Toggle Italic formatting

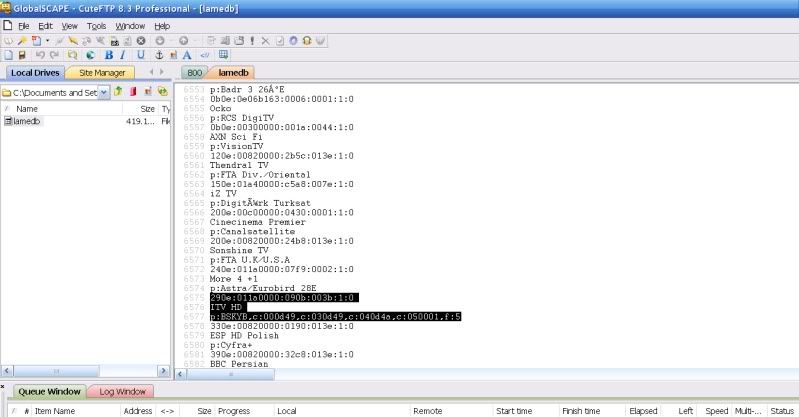[x=122, y=55]
